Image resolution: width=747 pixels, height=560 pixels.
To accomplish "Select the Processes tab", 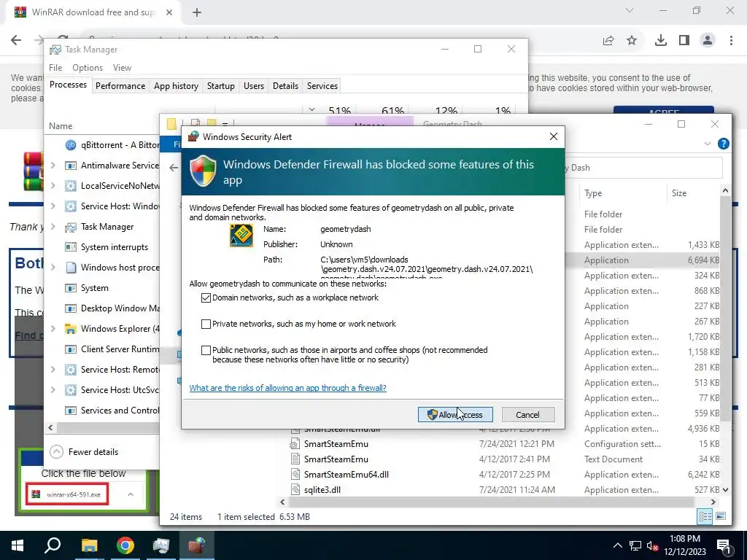I will (68, 85).
